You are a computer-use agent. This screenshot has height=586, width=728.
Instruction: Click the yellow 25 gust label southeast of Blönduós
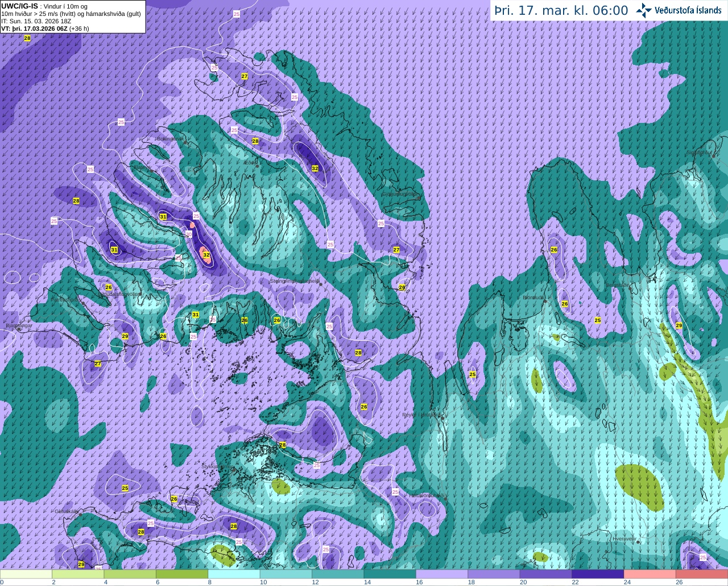pos(598,320)
